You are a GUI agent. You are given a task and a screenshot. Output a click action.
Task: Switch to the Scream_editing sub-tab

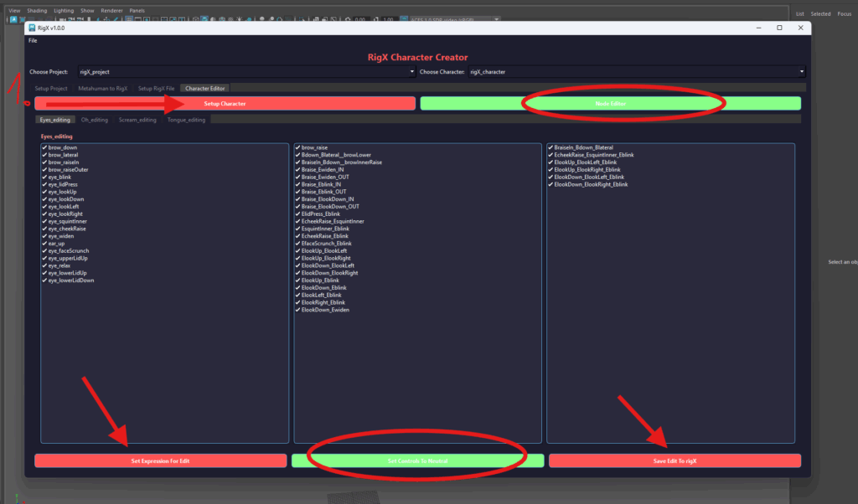pyautogui.click(x=137, y=120)
